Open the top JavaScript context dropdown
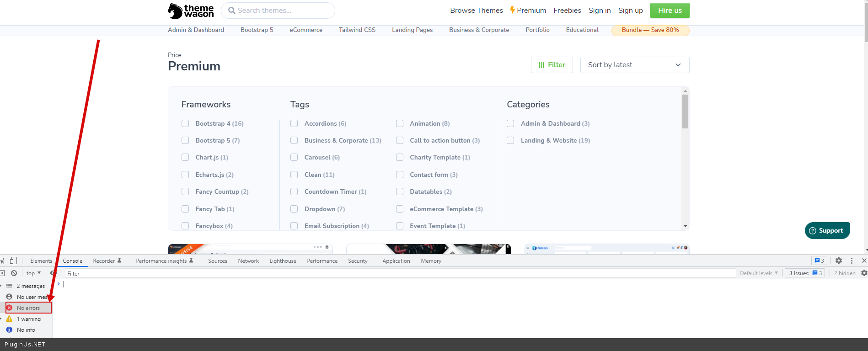 click(33, 273)
